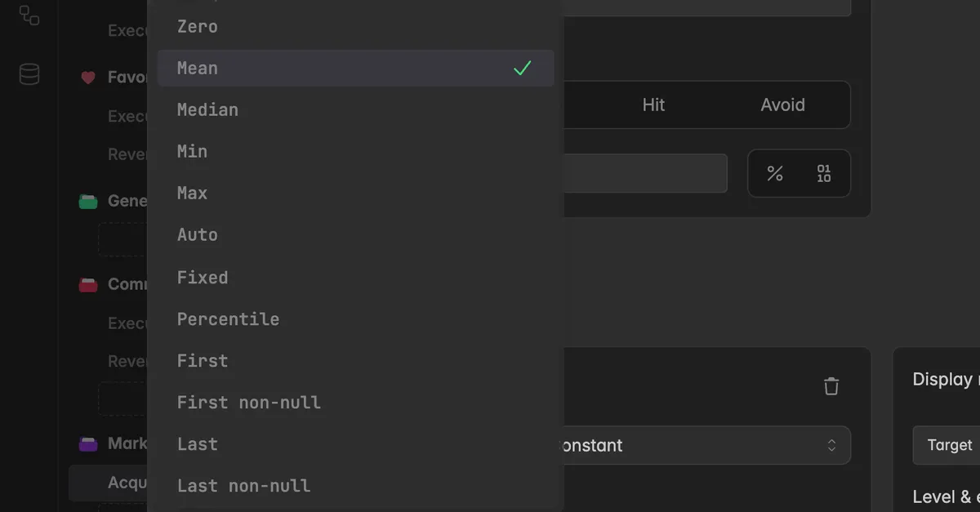Select First non-null option
980x512 pixels.
(x=355, y=402)
